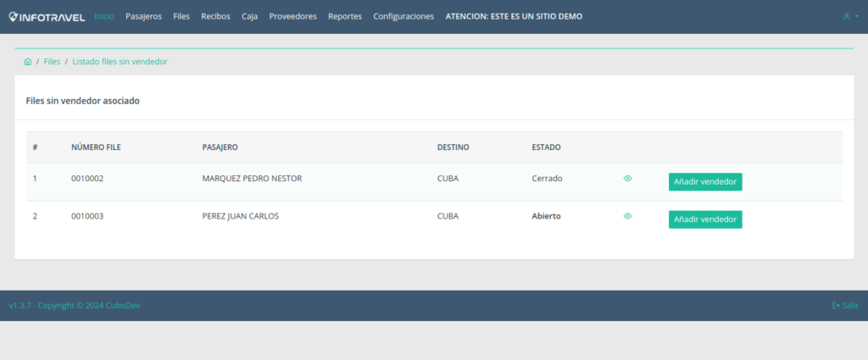Viewport: 868px width, 360px height.
Task: Click the Cerrado status cell
Action: click(547, 179)
